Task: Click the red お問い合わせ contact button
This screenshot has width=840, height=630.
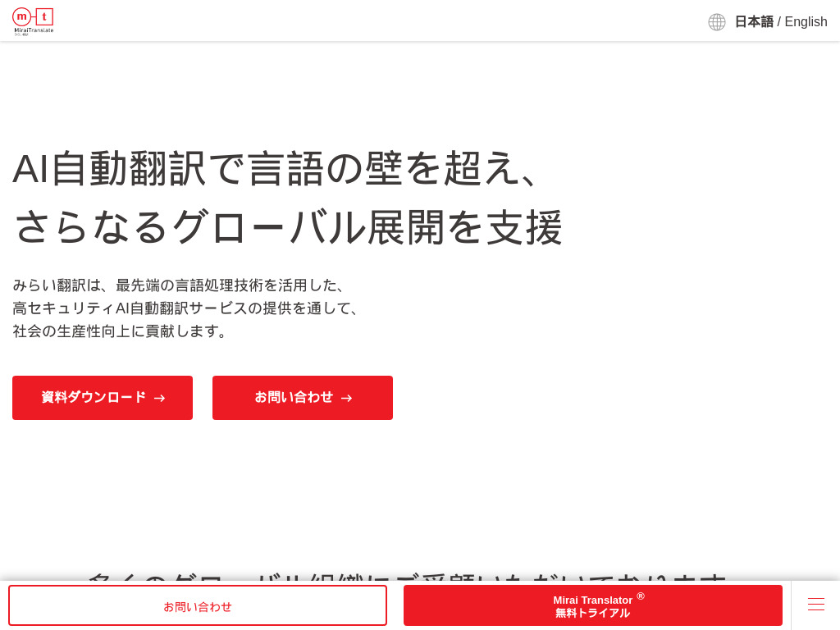Action: click(x=302, y=398)
